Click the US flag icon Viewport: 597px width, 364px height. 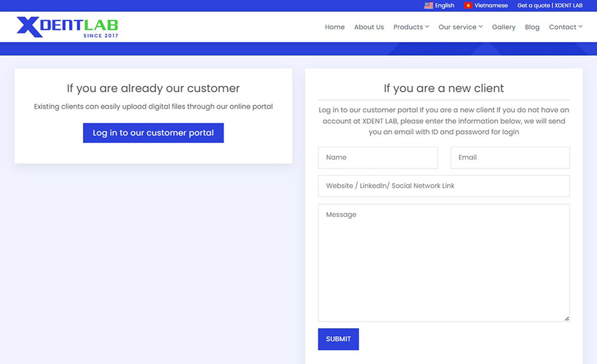point(429,5)
